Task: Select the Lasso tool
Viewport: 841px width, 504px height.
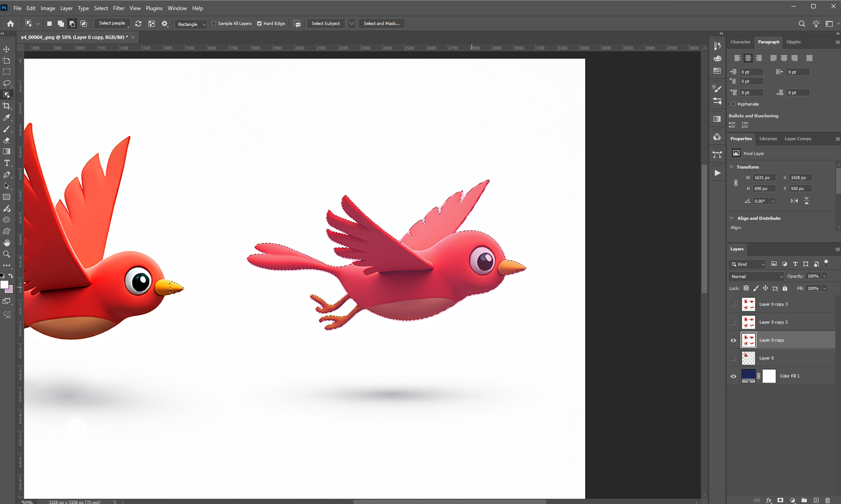Action: (x=7, y=83)
